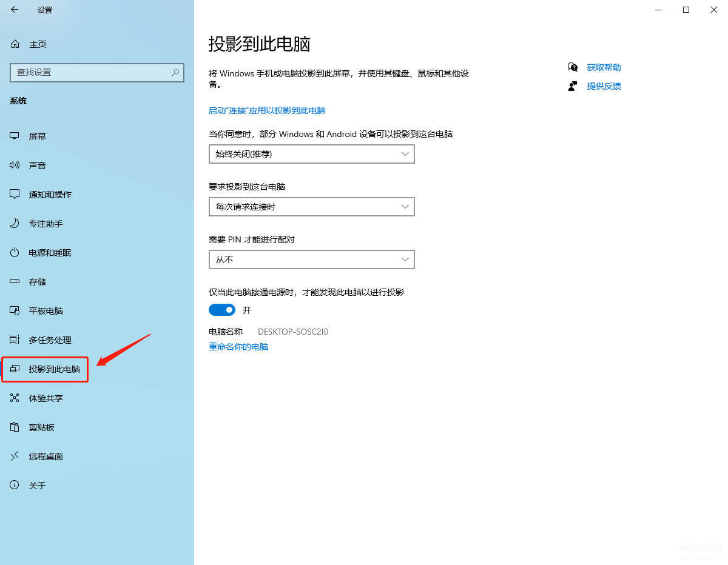Click the 专注助手 moon icon

click(15, 224)
